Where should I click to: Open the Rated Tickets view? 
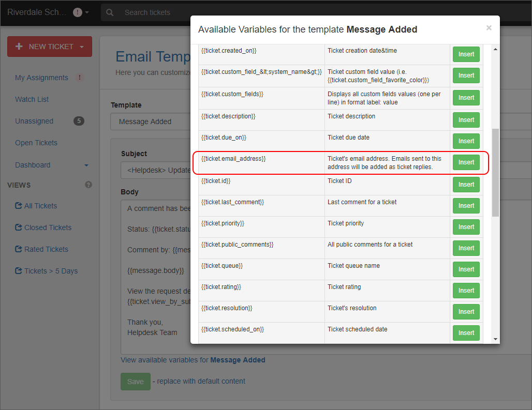pyautogui.click(x=46, y=249)
